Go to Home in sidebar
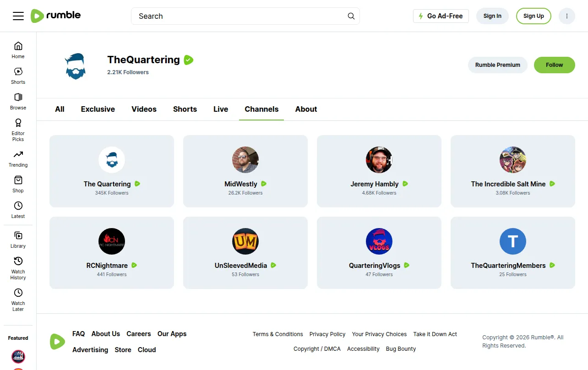588x370 pixels. coord(18,50)
